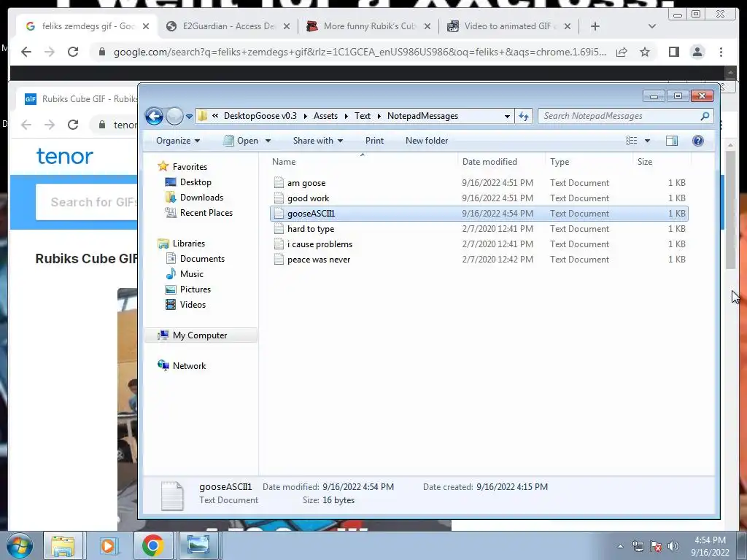Switch to More funny Rubik's Cube tab

[x=369, y=26]
